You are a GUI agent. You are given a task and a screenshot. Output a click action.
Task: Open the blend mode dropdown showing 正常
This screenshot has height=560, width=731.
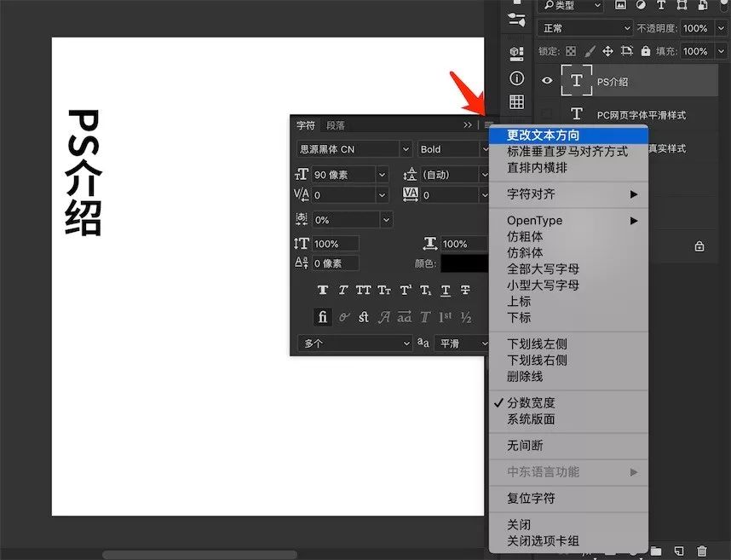(x=584, y=27)
